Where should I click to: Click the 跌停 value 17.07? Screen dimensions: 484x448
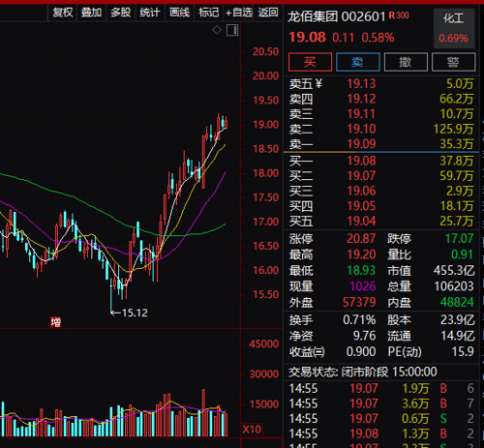coord(459,239)
